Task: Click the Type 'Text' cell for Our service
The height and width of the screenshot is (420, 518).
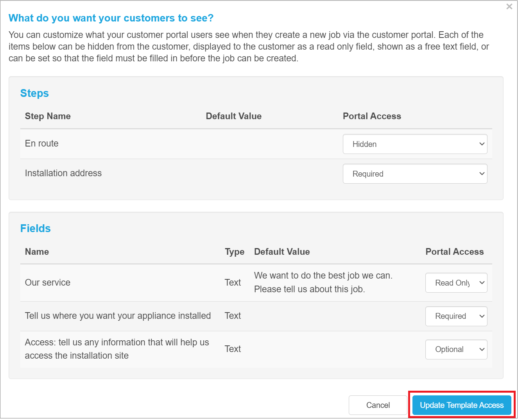Action: coord(233,282)
